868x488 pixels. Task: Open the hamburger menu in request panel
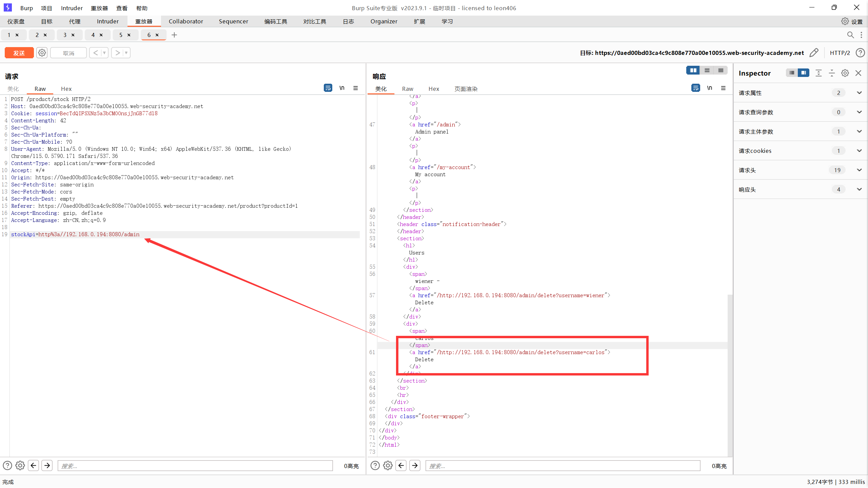coord(356,88)
